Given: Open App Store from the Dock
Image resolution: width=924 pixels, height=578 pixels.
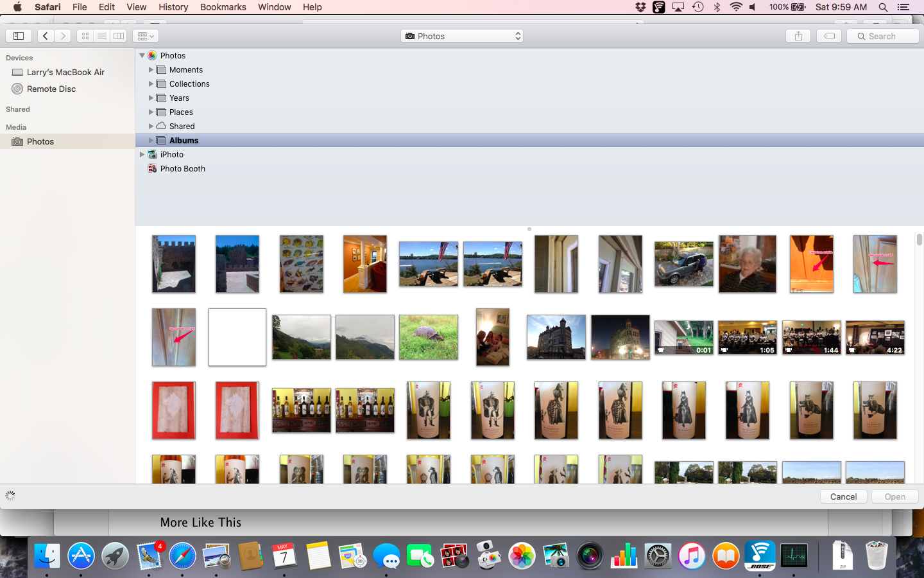Looking at the screenshot, I should click(x=81, y=556).
